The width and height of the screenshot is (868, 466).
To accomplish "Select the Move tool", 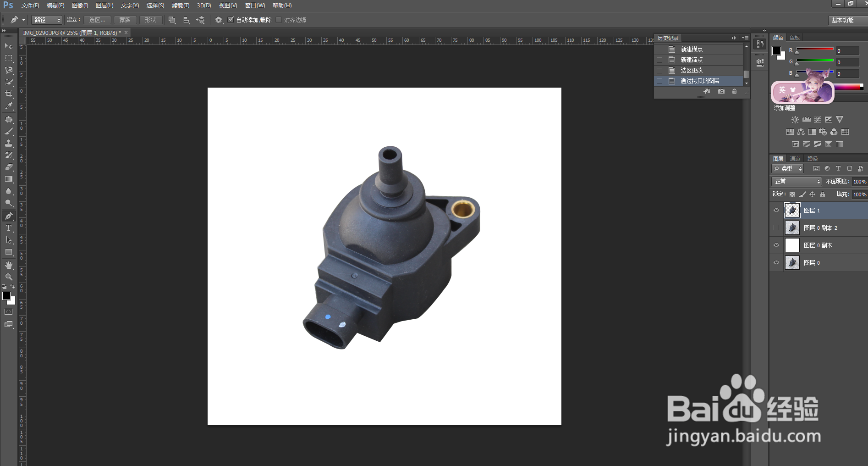I will pyautogui.click(x=9, y=46).
